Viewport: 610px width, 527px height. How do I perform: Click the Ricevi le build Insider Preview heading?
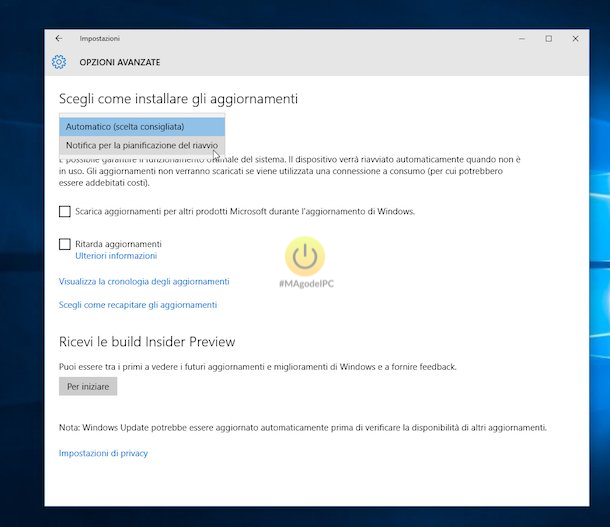(147, 341)
